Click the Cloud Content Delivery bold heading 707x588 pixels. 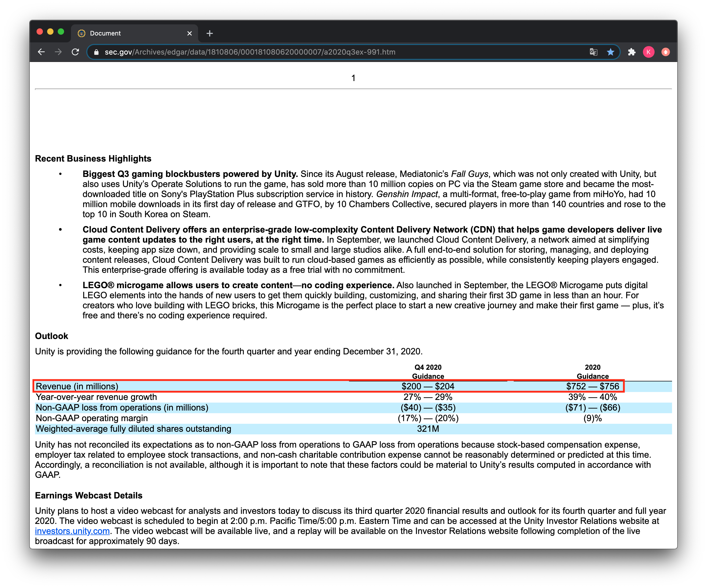tap(372, 234)
